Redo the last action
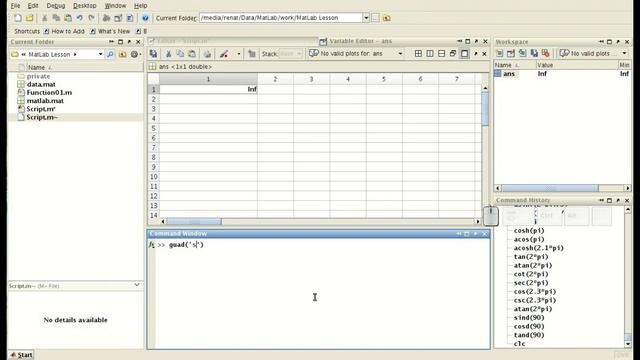Screen dimensions: 640x360 (x=91, y=18)
